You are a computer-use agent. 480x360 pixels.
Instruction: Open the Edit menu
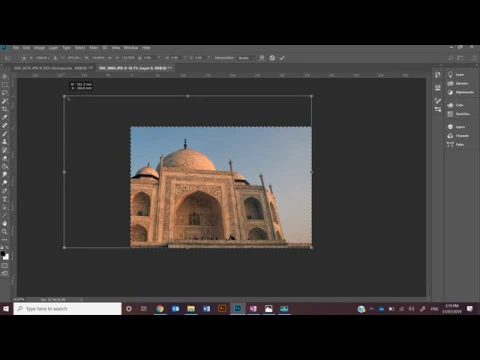click(26, 48)
